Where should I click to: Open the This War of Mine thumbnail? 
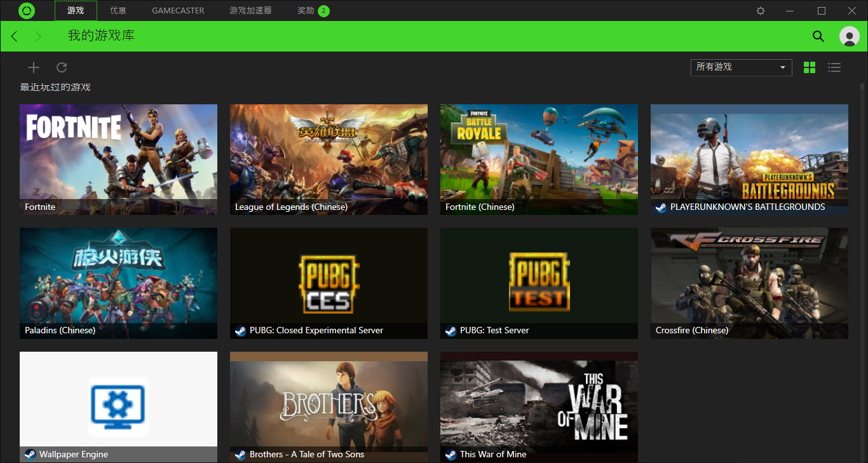coord(539,407)
